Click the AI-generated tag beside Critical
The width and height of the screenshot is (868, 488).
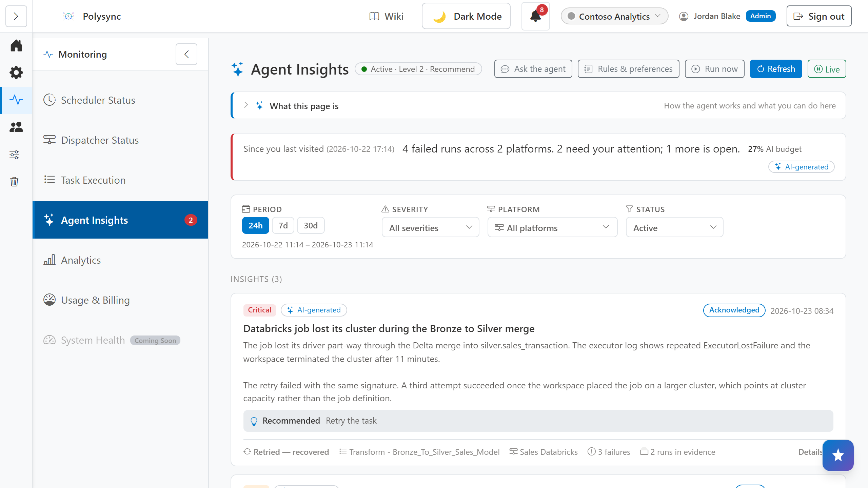click(x=314, y=310)
